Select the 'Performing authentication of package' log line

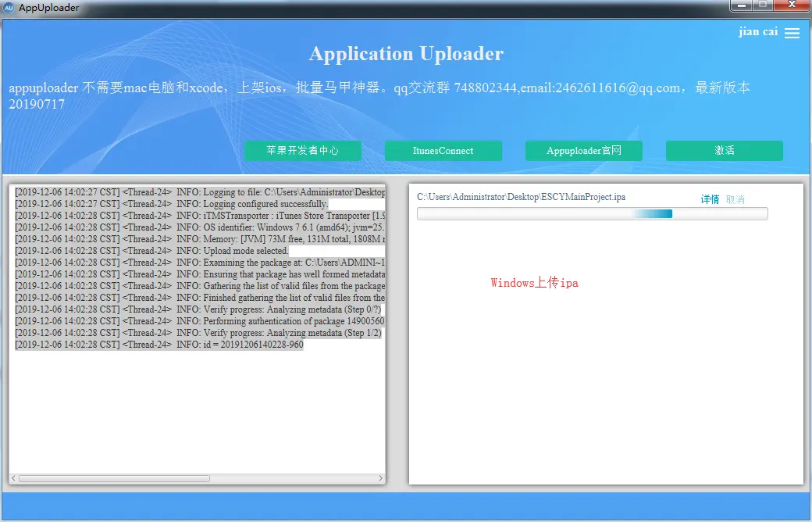[x=200, y=321]
